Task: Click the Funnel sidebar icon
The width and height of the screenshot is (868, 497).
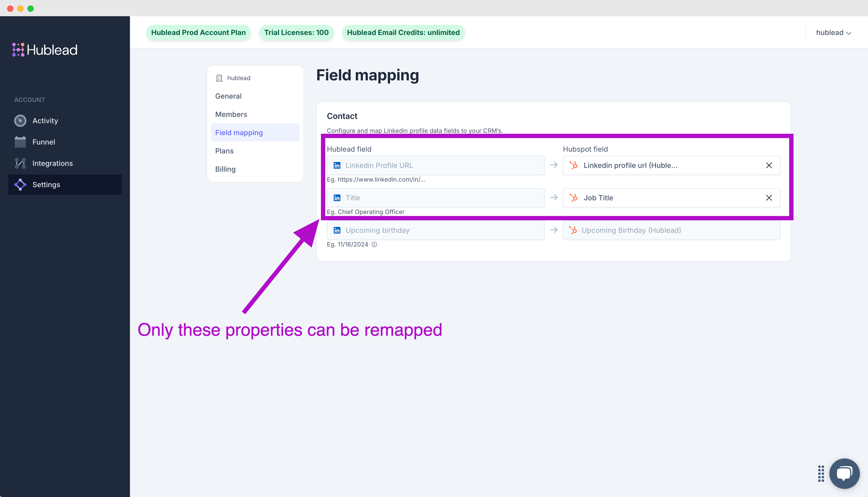Action: click(20, 142)
